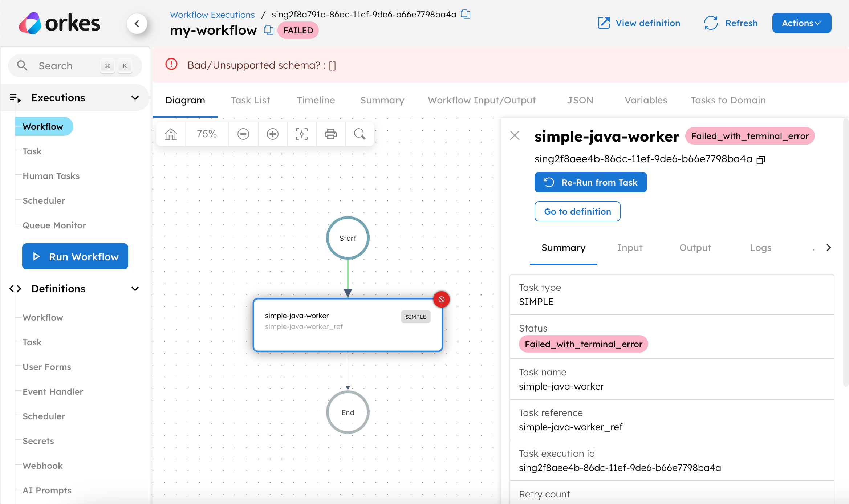Print the workflow diagram
Viewport: 849px width, 504px height.
coord(331,134)
